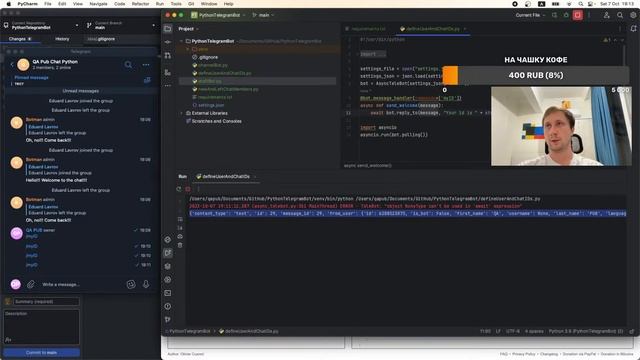Image resolution: width=640 pixels, height=360 pixels.
Task: Open the Telegram chat options ellipsis menu
Action: [x=146, y=64]
